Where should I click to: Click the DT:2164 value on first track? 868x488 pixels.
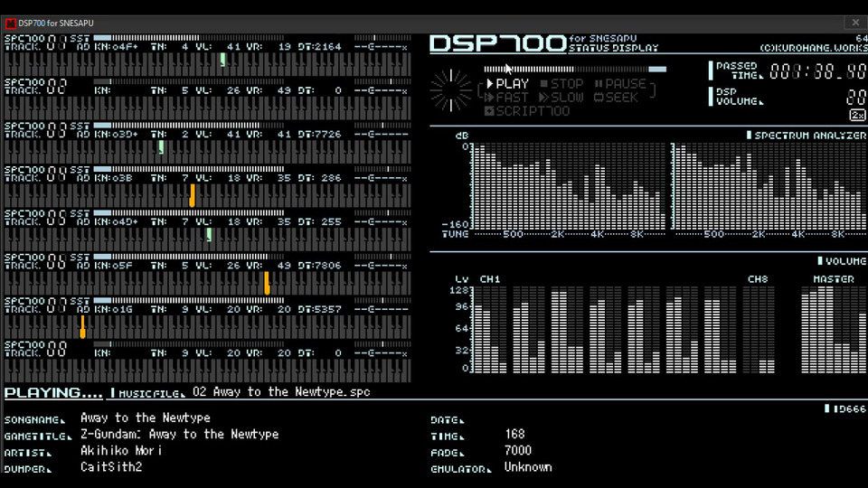pos(319,47)
